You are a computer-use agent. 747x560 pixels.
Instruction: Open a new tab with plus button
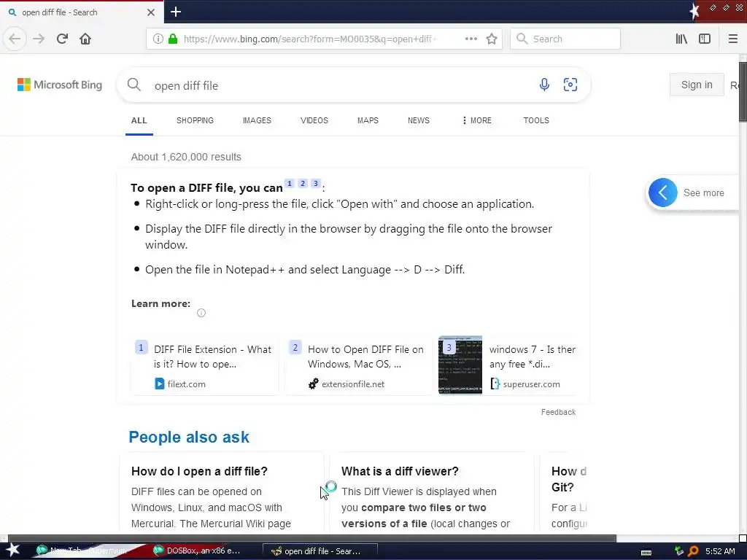tap(176, 12)
